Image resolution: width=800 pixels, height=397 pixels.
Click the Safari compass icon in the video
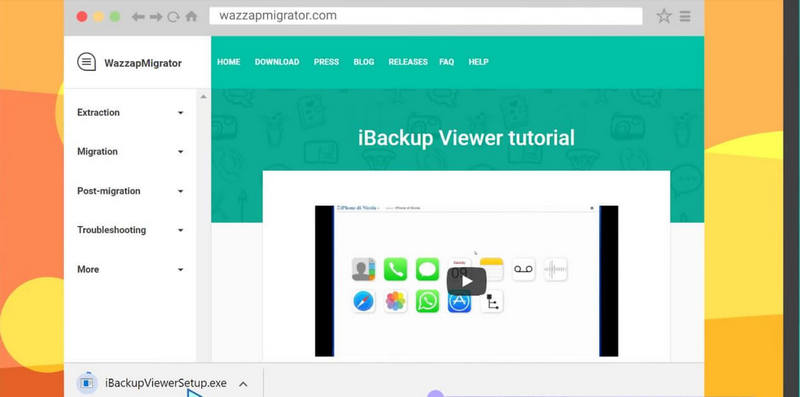363,301
